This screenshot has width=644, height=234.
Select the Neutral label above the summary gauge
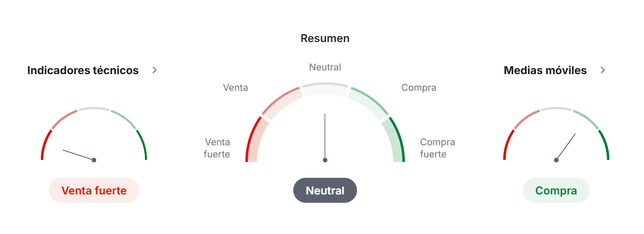tap(325, 67)
